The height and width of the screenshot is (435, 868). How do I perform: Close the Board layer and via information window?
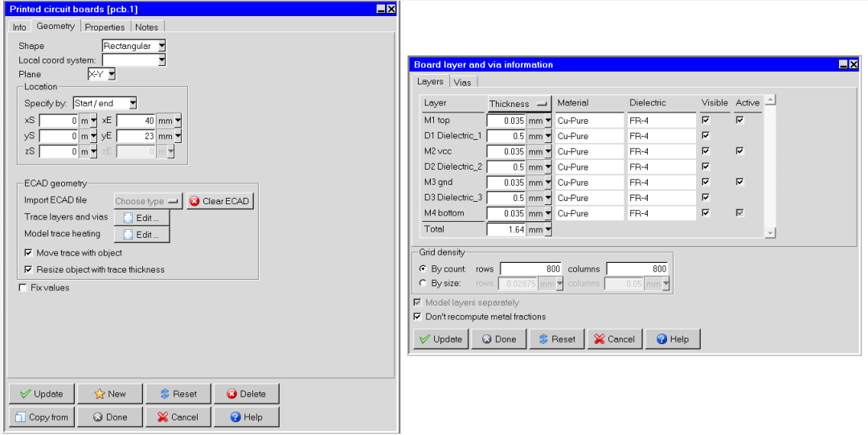click(x=854, y=64)
